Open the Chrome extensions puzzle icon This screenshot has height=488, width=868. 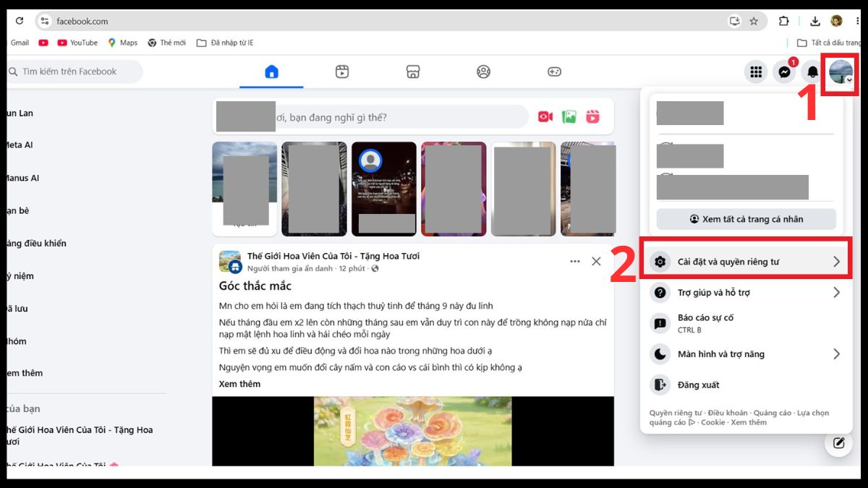pyautogui.click(x=784, y=21)
